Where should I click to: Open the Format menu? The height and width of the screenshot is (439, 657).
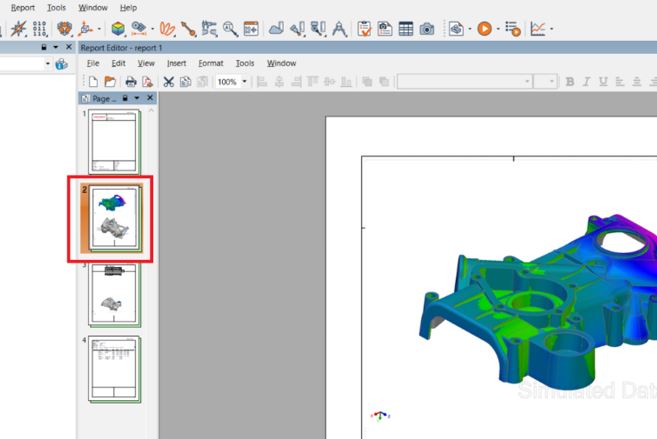tap(211, 63)
